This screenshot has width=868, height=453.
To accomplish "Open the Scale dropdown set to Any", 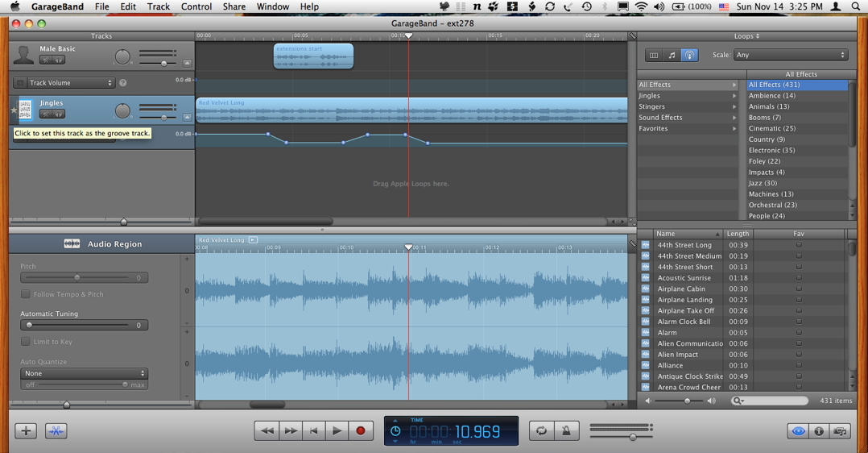I will 791,55.
